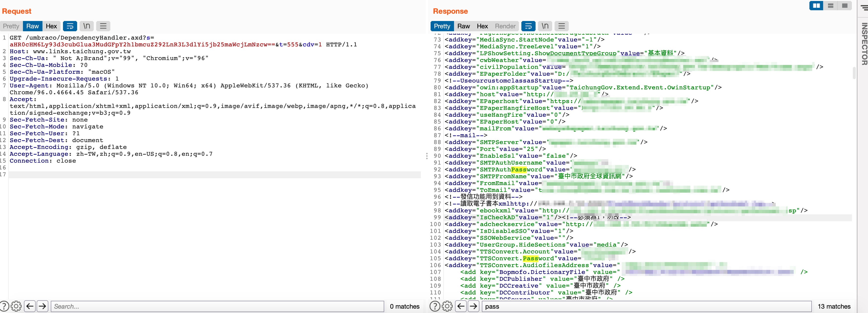Switch to the top/bottom split layout icon

830,6
